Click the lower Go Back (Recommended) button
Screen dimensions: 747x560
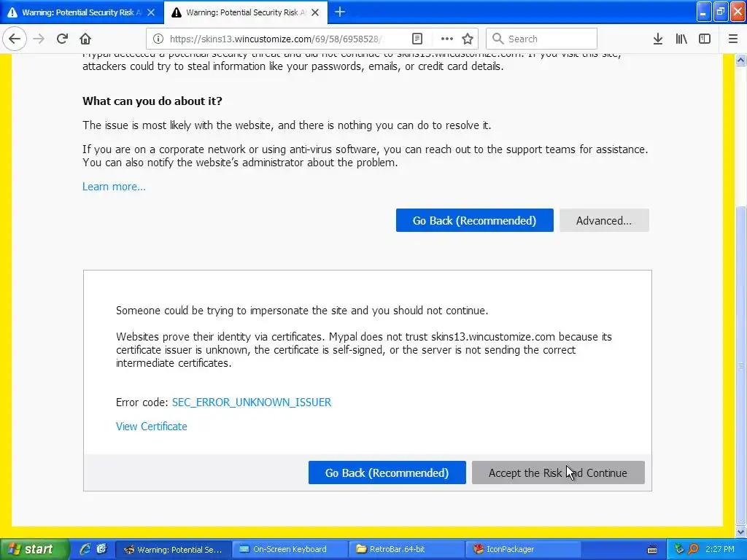click(x=387, y=472)
